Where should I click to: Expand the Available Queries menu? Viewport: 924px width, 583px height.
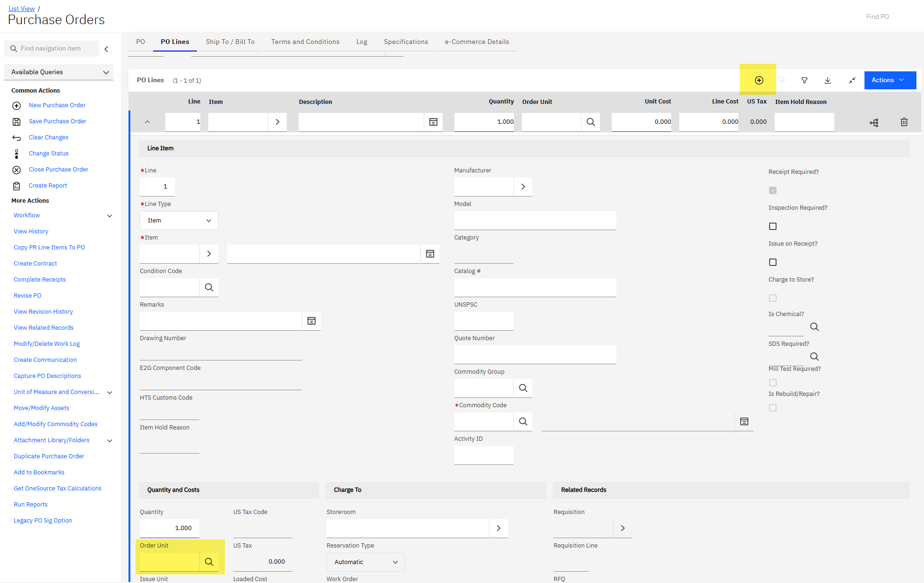click(x=59, y=72)
